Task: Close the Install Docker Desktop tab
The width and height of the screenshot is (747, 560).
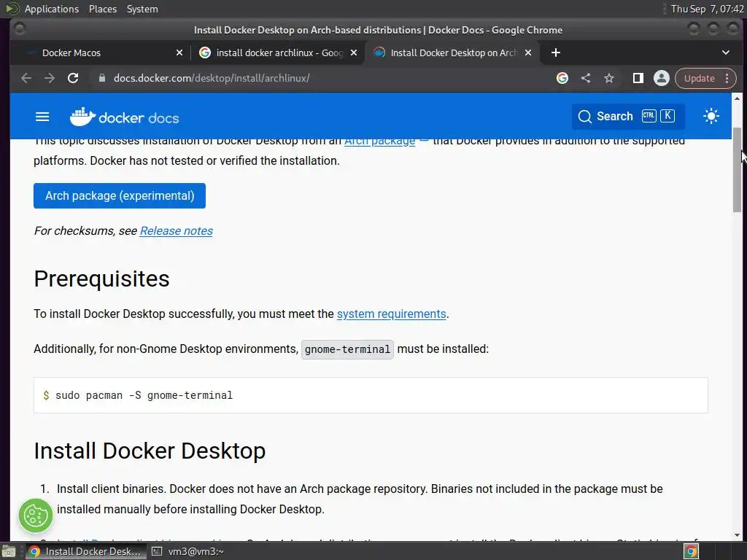Action: [528, 52]
